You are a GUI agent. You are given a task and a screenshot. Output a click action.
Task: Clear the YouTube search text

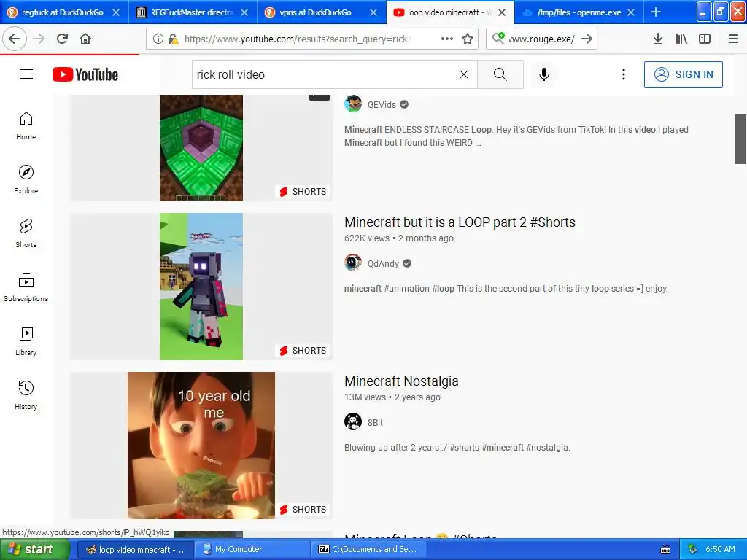point(463,74)
